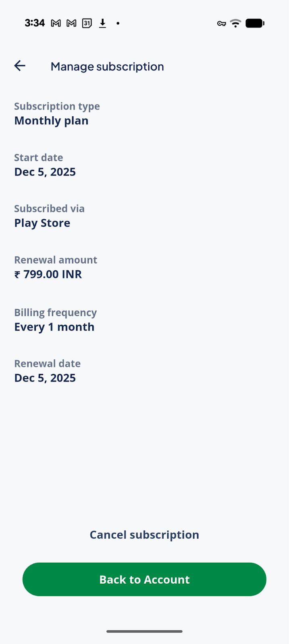
Task: Tap the Every 1 month billing frequency
Action: pos(54,327)
